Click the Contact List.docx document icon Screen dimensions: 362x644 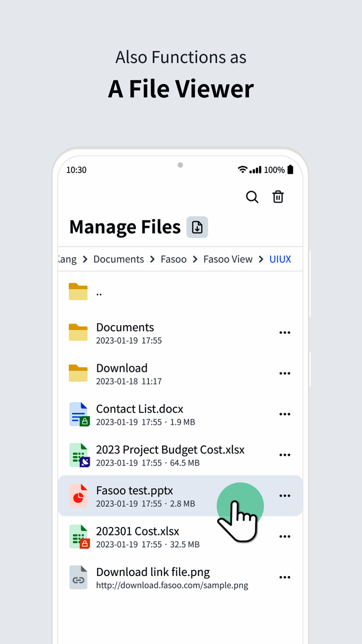79,414
